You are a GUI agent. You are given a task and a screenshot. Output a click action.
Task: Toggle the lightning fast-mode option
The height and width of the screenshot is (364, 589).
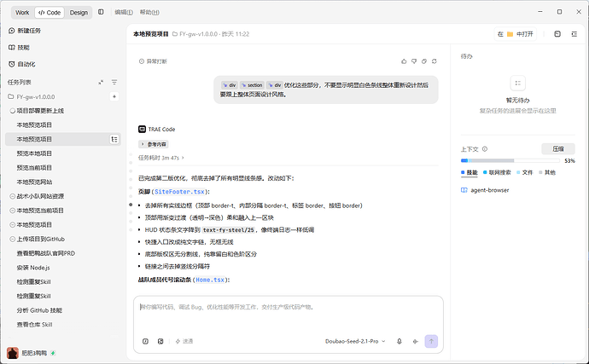click(x=184, y=342)
